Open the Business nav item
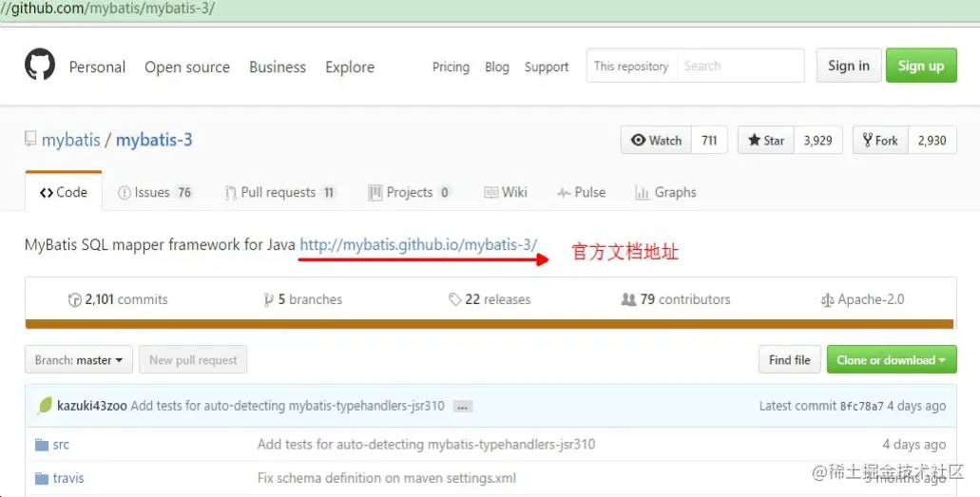 pos(278,67)
